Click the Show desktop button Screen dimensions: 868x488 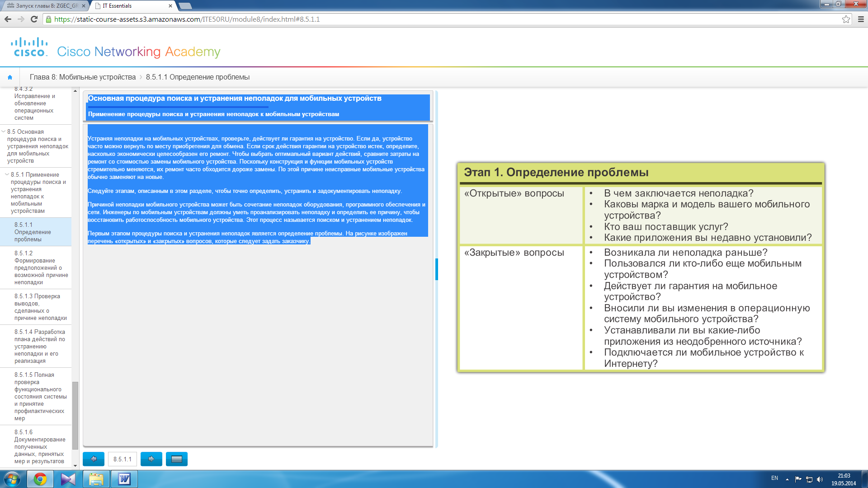coord(864,479)
